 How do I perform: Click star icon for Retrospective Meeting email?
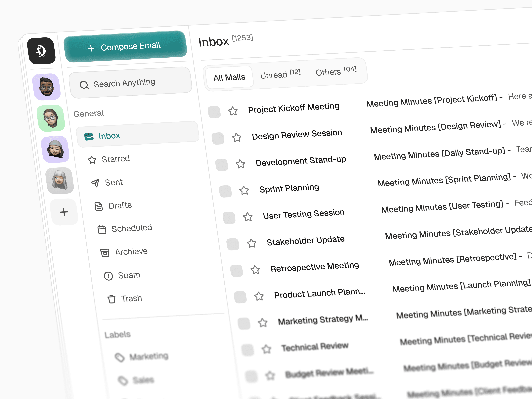click(255, 270)
